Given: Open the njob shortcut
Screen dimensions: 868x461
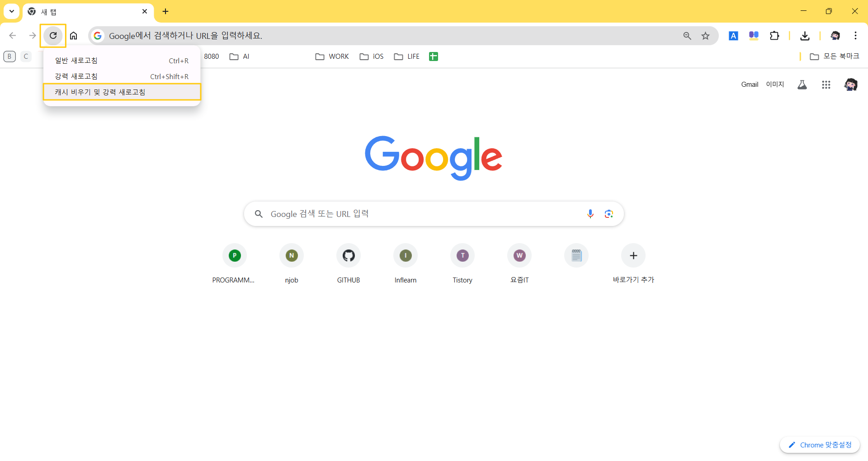Looking at the screenshot, I should coord(292,264).
